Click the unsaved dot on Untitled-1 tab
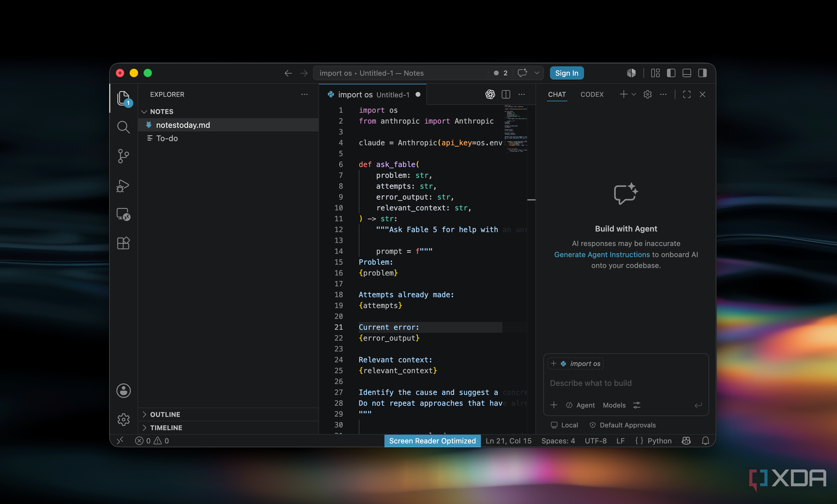The width and height of the screenshot is (837, 504). pyautogui.click(x=418, y=94)
